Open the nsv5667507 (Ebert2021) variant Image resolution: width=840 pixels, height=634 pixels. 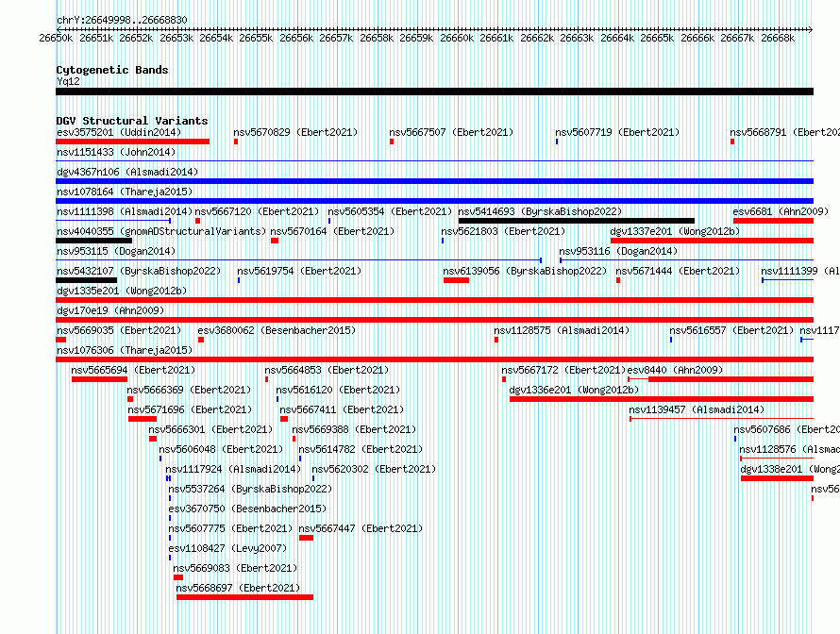(451, 132)
